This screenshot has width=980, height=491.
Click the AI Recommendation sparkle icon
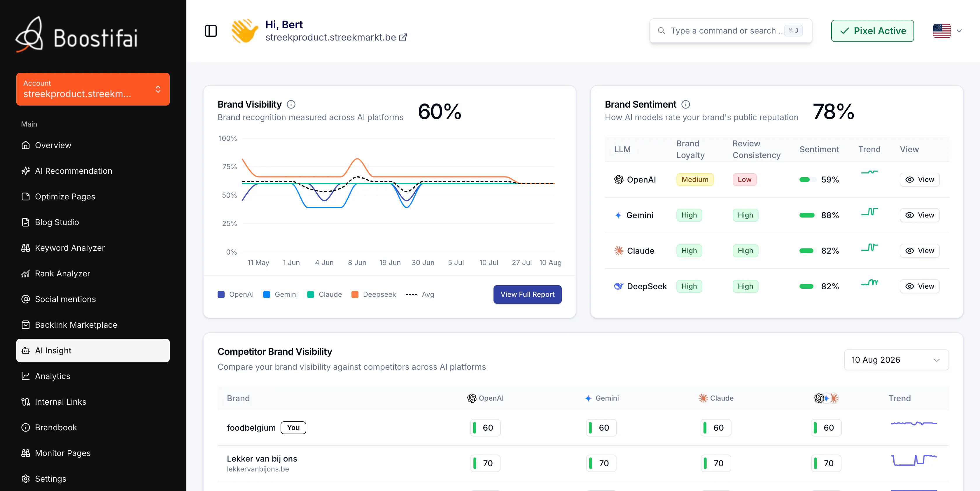click(25, 171)
